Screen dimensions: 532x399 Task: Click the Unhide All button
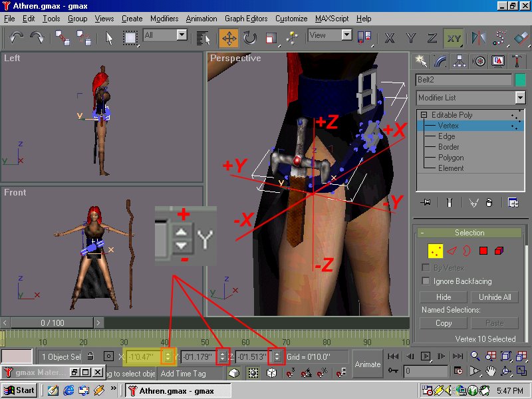tap(495, 297)
